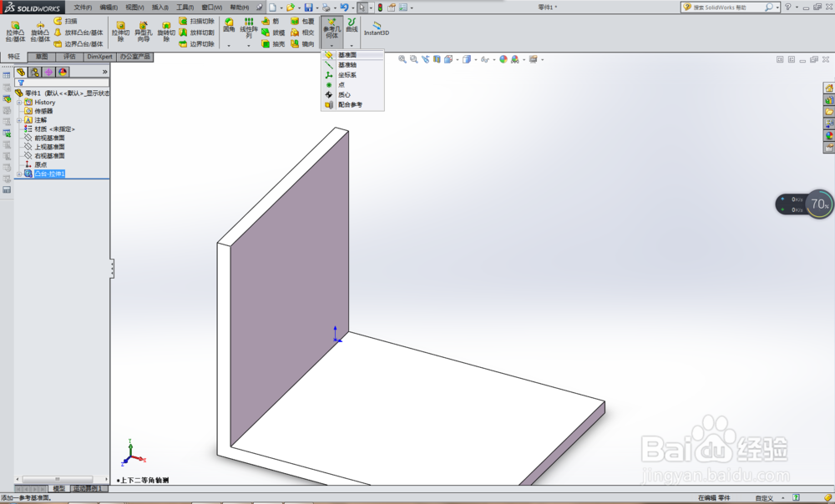835x504 pixels.
Task: Open the 曲线 curves dropdown arrow
Action: click(352, 46)
